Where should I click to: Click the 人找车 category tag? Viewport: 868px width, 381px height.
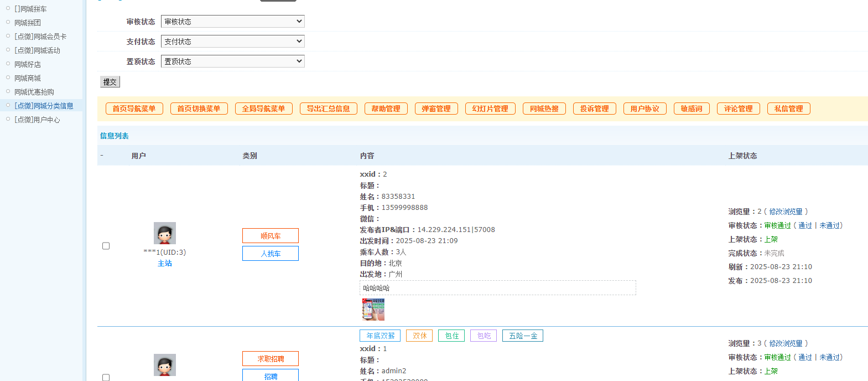coord(271,254)
